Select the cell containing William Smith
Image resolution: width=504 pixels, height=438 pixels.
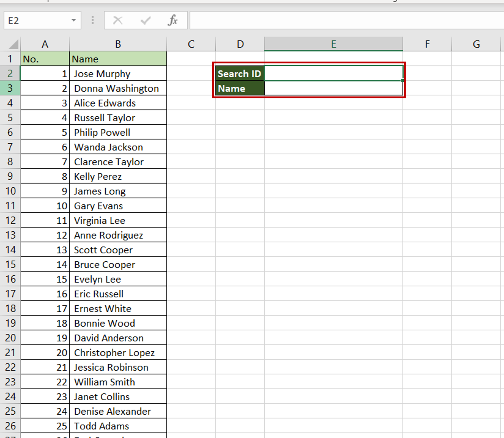coord(118,382)
